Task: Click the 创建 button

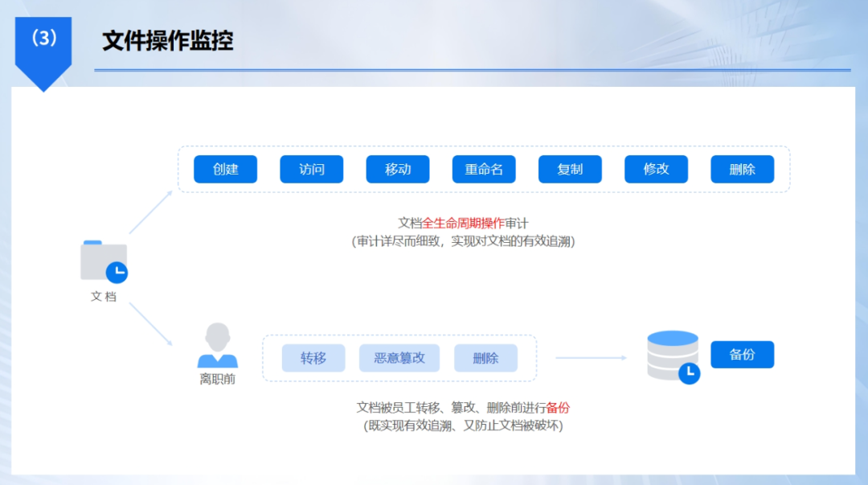Action: click(225, 169)
